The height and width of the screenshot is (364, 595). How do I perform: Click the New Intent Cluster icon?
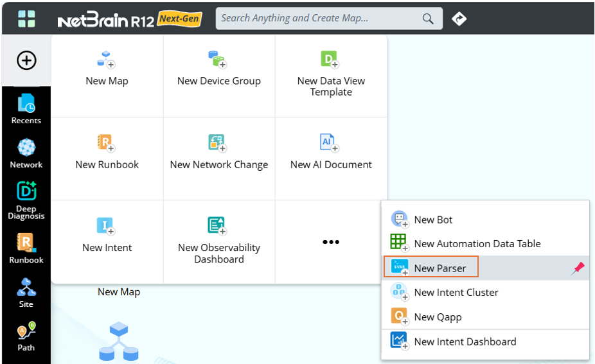coord(400,292)
